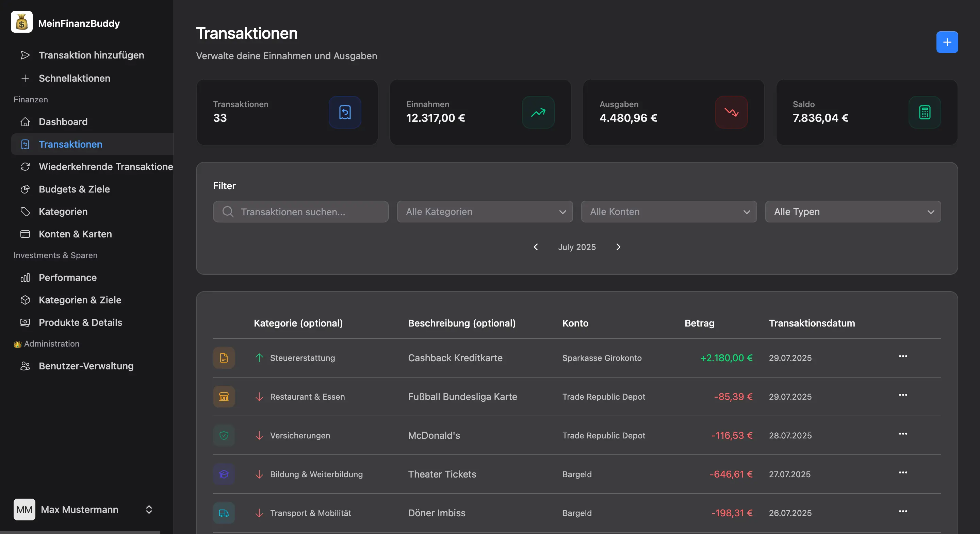
Task: Select the Transaktionen sidebar icon
Action: pos(25,144)
